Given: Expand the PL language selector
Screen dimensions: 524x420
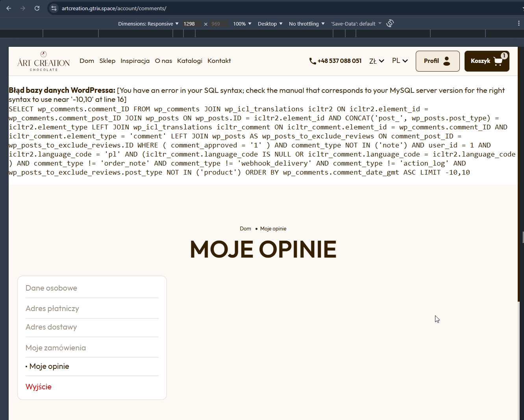Looking at the screenshot, I should pos(400,61).
